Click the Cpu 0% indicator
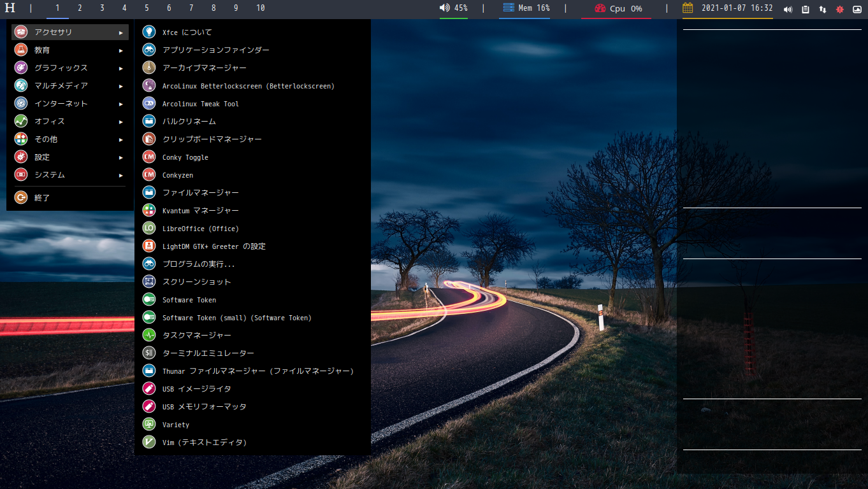The image size is (868, 489). (x=618, y=8)
